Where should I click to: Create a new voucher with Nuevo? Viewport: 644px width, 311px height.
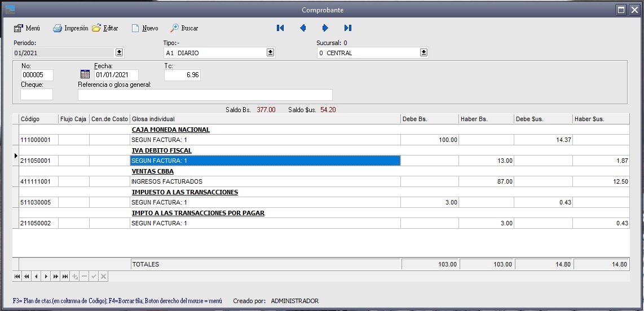(145, 28)
